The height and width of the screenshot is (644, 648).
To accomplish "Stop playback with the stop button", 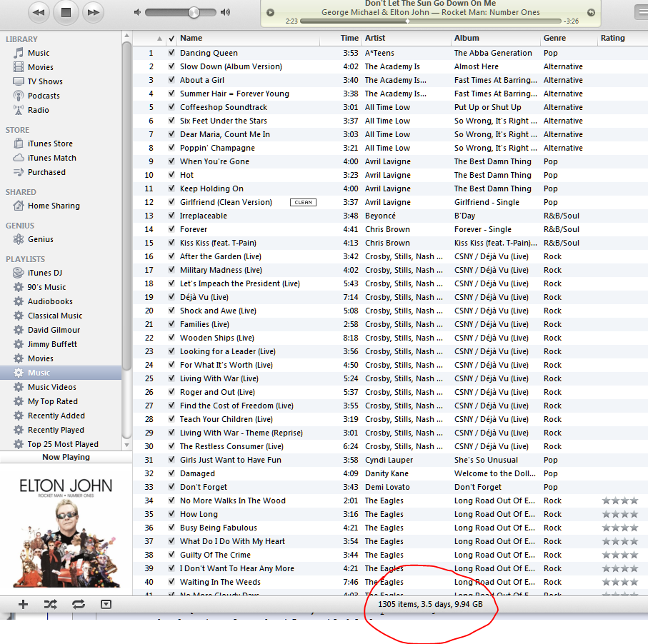I will (x=66, y=12).
